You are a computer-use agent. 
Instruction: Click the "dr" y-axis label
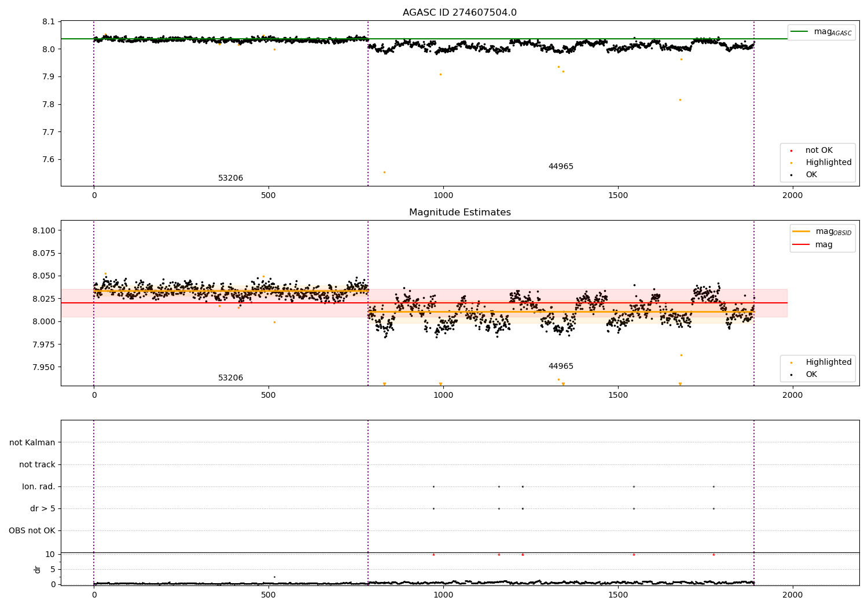(38, 569)
